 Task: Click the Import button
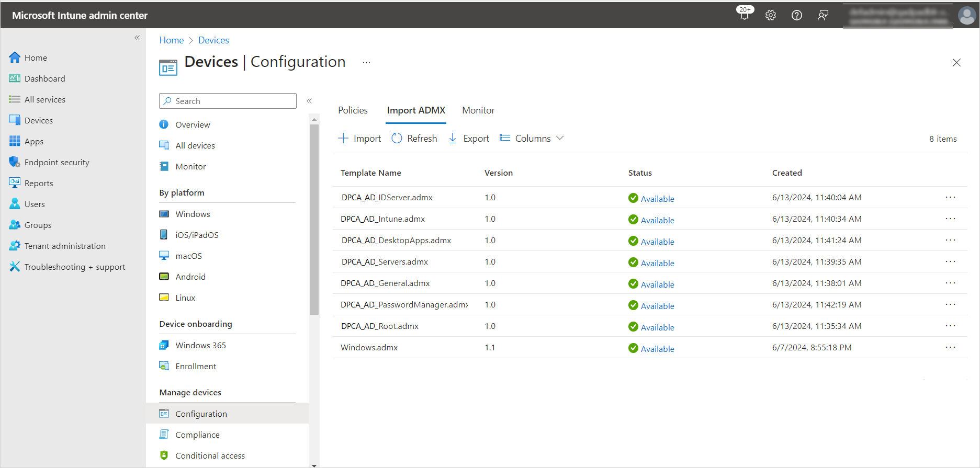(x=360, y=139)
